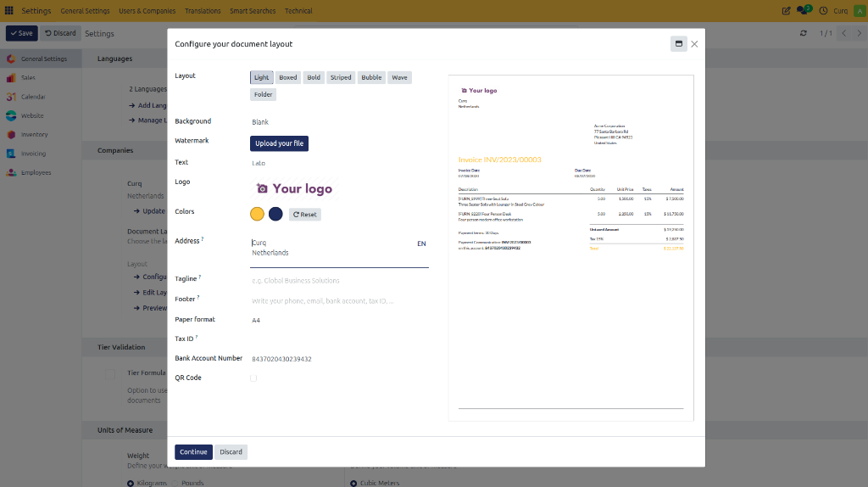Open the Technical menu

click(x=298, y=10)
